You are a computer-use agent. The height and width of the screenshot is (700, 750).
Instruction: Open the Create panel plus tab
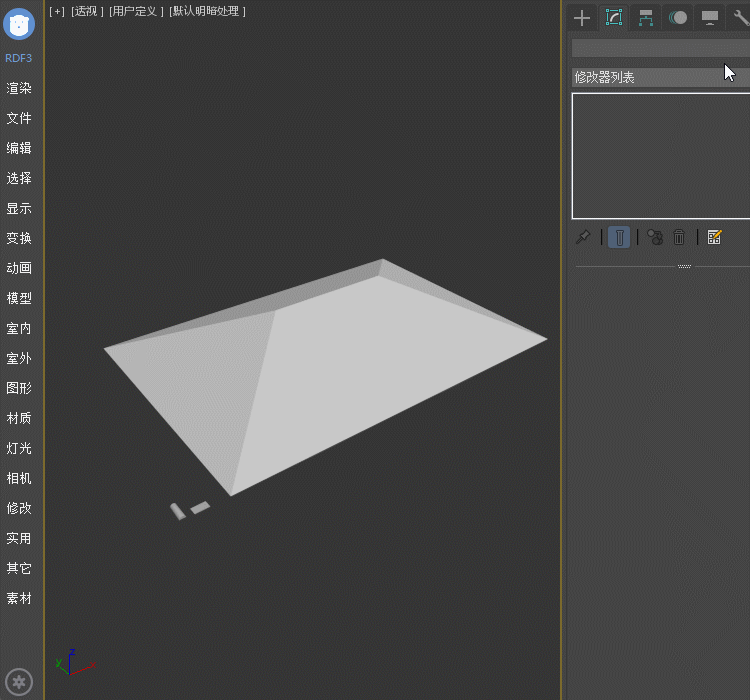pos(582,17)
